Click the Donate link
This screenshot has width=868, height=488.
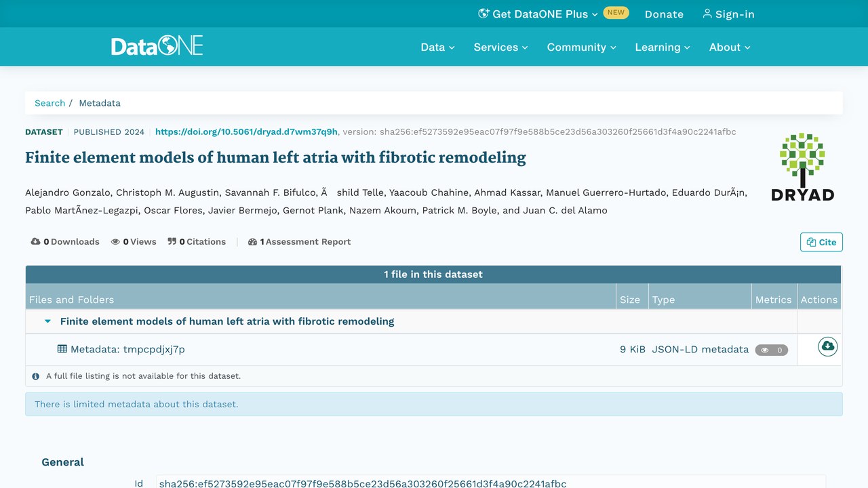664,14
